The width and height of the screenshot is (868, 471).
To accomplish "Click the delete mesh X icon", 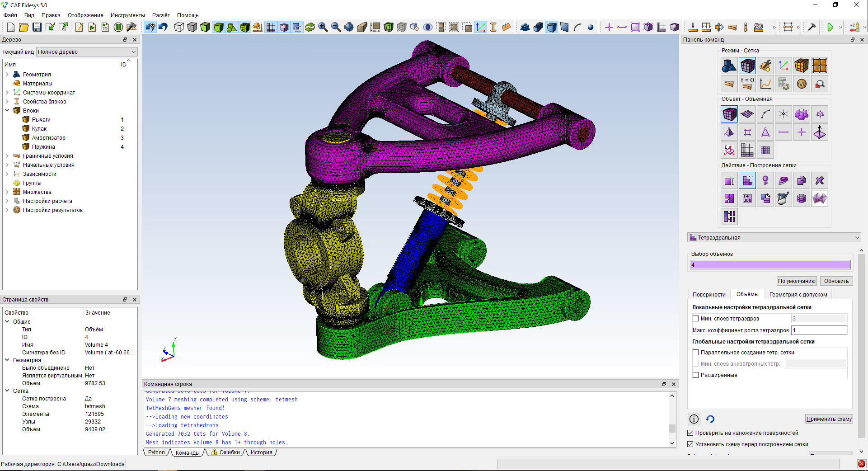I will (820, 181).
